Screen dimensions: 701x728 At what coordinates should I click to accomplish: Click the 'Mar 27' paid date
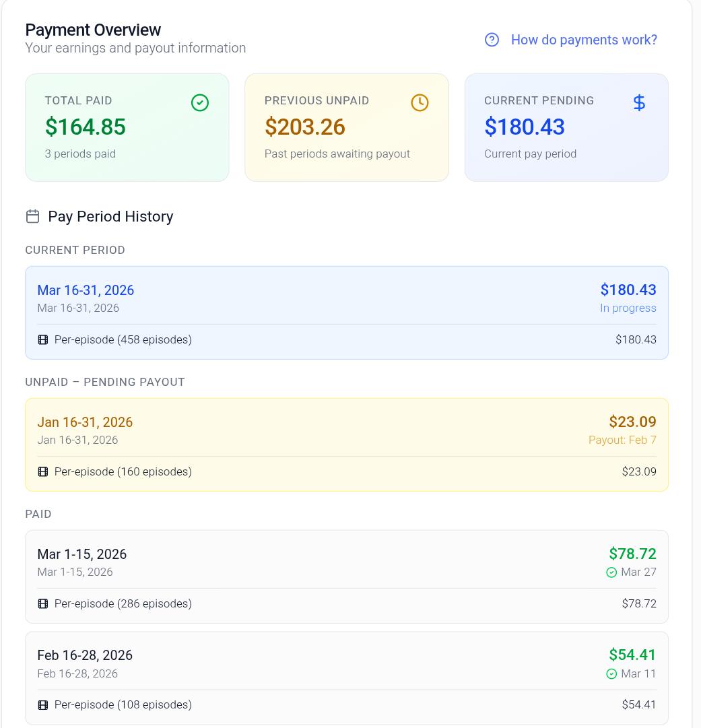coord(638,572)
